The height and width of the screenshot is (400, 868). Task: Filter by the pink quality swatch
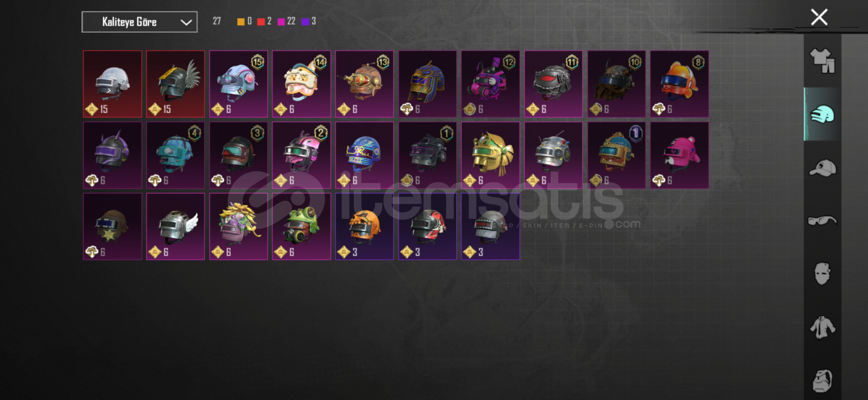pyautogui.click(x=281, y=21)
